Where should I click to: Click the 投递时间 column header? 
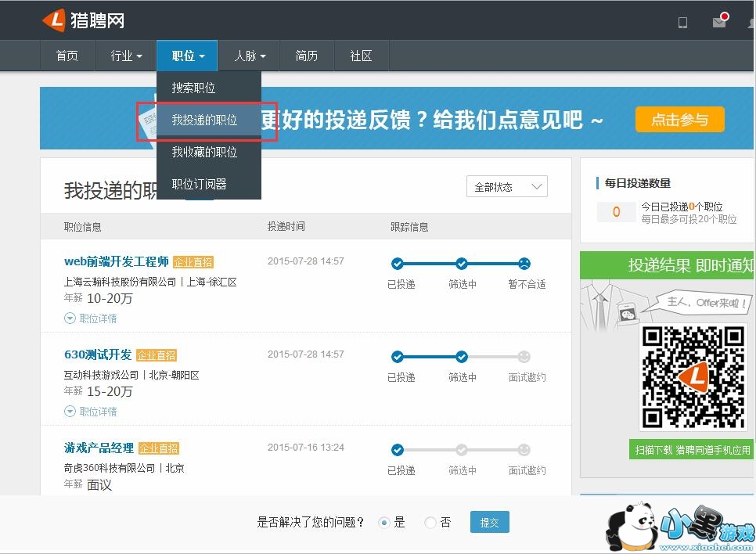[286, 227]
